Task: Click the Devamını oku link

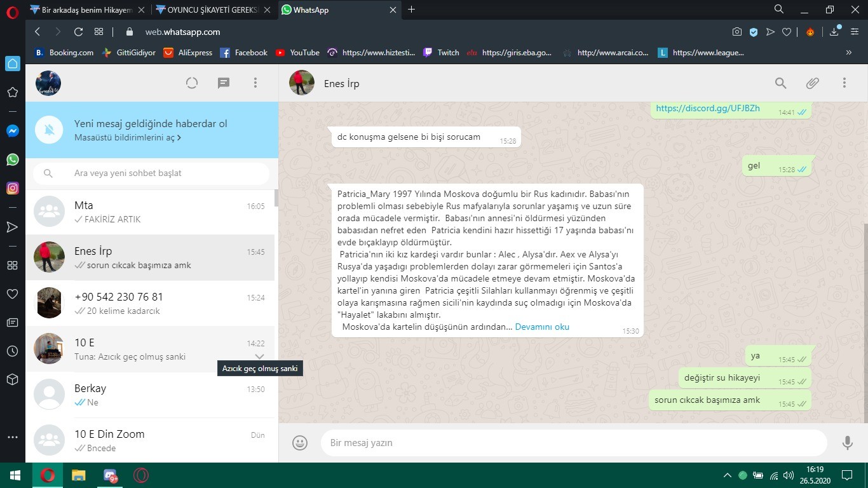Action: click(x=542, y=327)
